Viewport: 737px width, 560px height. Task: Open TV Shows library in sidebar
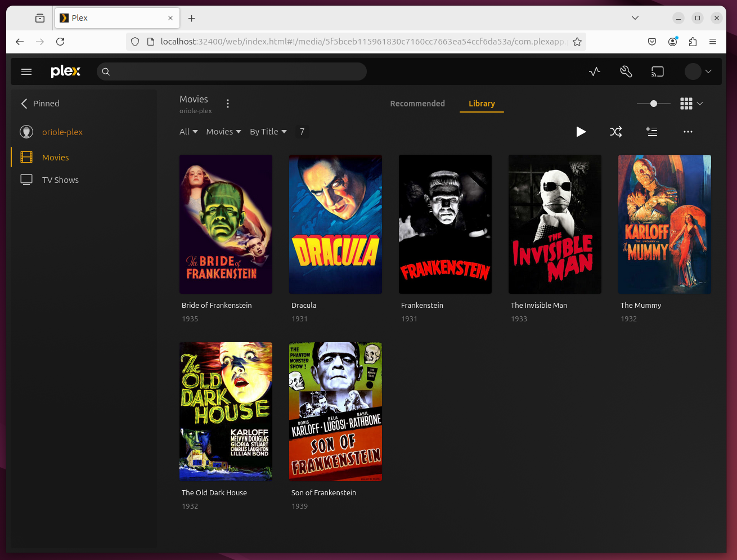[60, 180]
